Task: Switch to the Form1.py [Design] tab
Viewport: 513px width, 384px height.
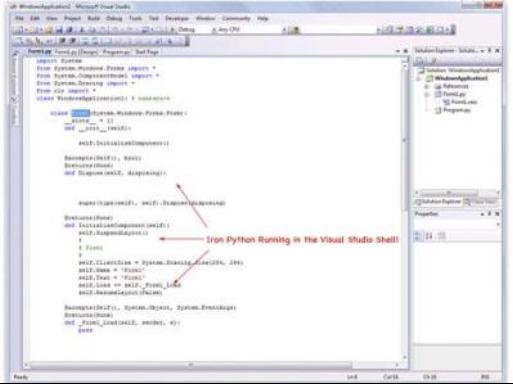Action: coord(76,52)
